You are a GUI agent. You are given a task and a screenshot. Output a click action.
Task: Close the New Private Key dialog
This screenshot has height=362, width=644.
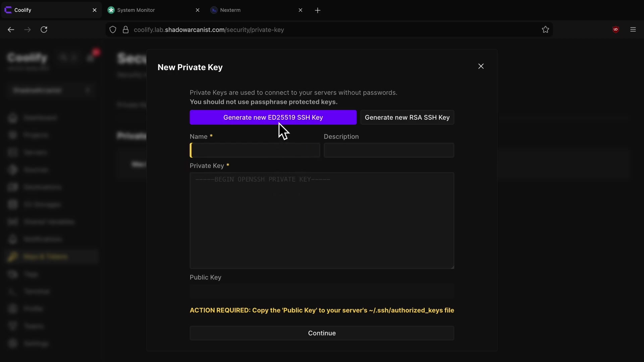click(481, 66)
